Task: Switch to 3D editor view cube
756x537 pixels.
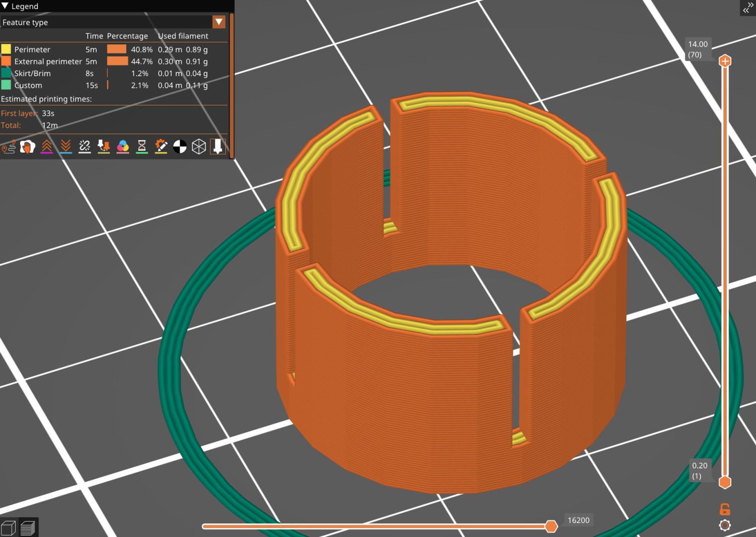Action: point(9,528)
